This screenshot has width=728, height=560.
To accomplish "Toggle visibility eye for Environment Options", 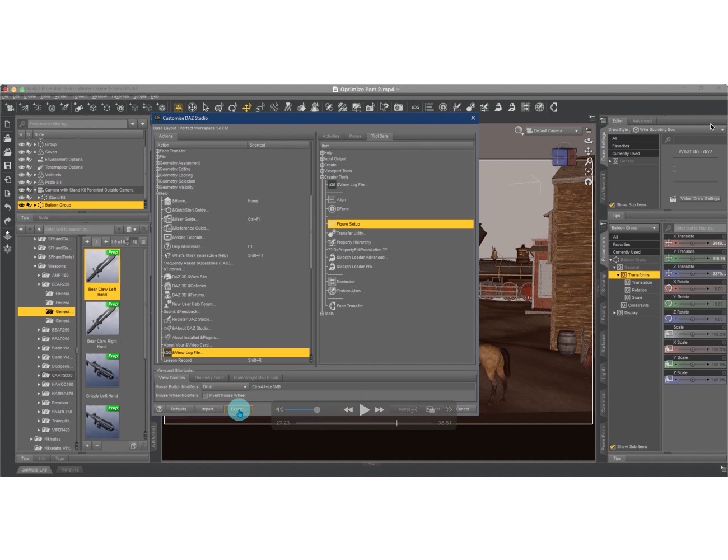I will tap(21, 160).
